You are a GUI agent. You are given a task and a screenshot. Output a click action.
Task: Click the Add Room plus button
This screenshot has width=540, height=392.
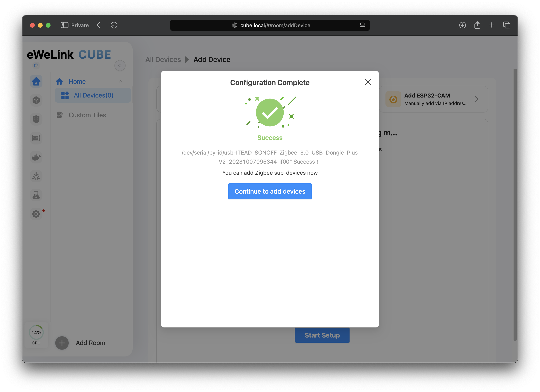[x=62, y=343]
